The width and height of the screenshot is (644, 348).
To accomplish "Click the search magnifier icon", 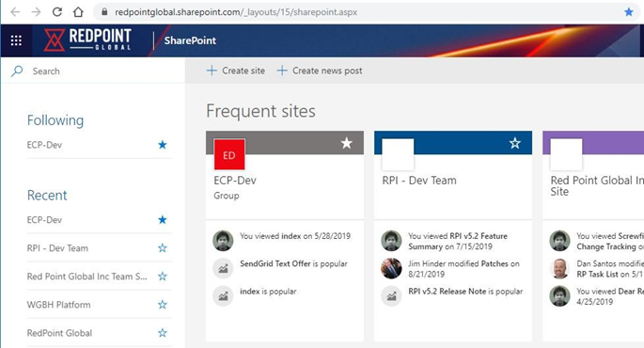I will (x=17, y=71).
